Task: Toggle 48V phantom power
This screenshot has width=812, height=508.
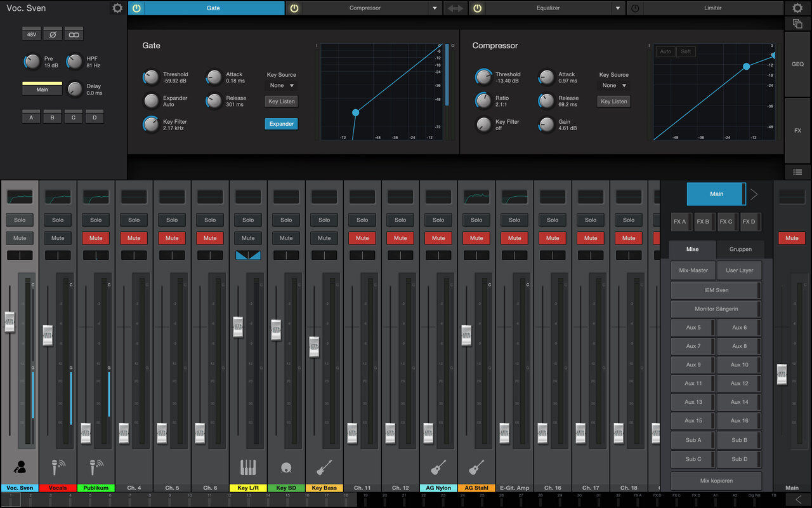Action: 32,34
